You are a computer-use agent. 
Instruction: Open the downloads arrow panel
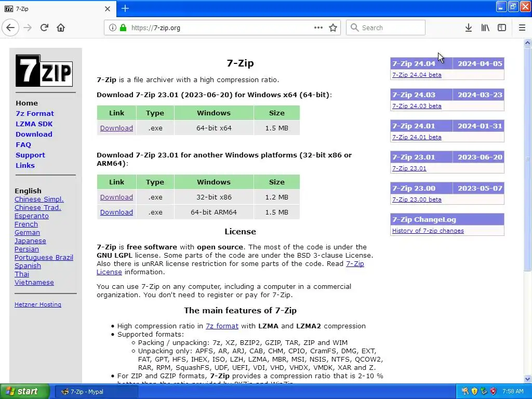tap(468, 28)
